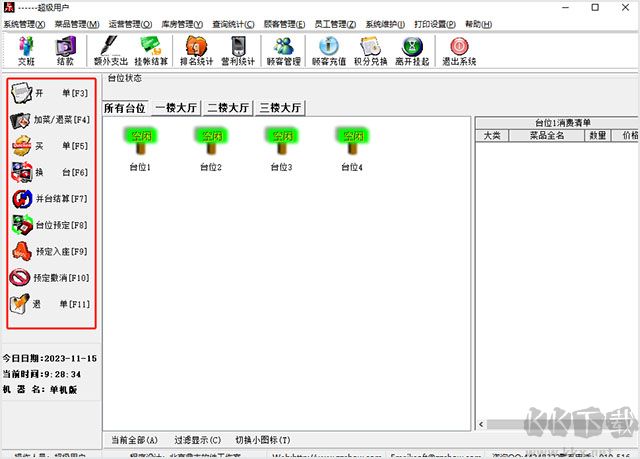Click the 切换小图标(T) button
Viewport: 640px width, 459px height.
click(x=263, y=440)
